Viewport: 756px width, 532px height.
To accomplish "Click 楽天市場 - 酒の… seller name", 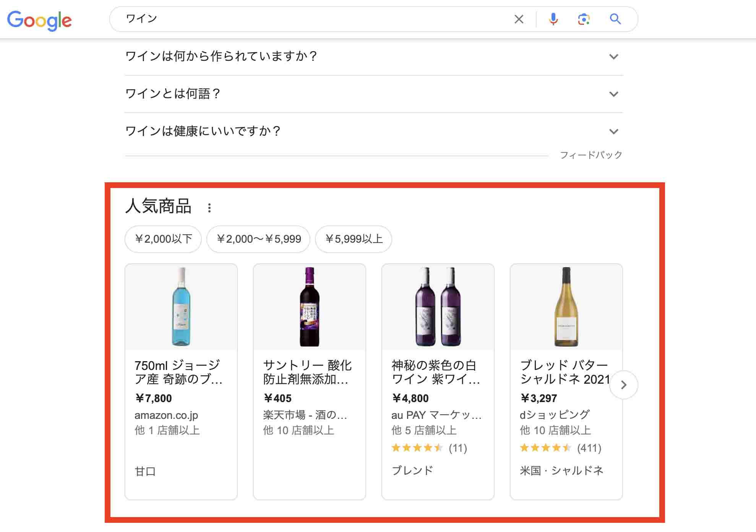I will [305, 415].
